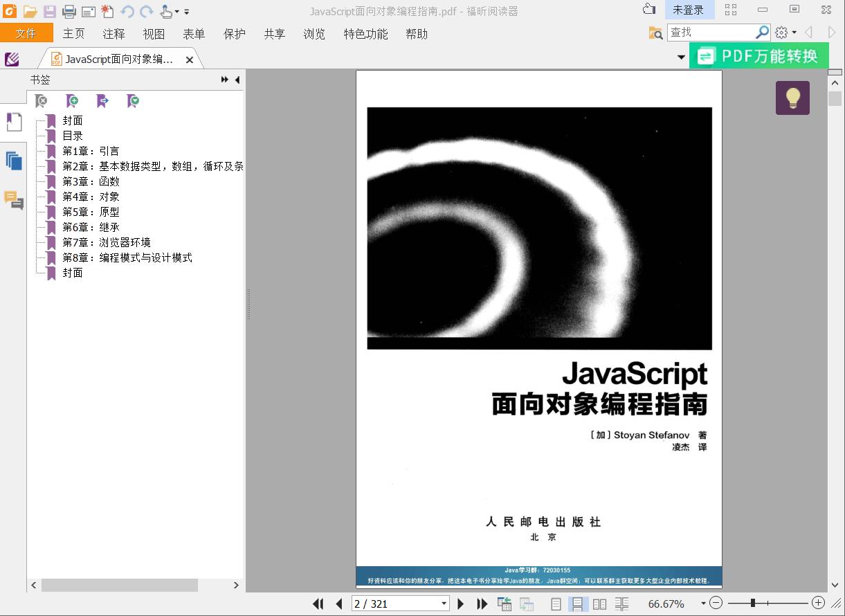Viewport: 845px width, 616px height.
Task: Select the 第5章：原型 bookmark
Action: (x=91, y=212)
